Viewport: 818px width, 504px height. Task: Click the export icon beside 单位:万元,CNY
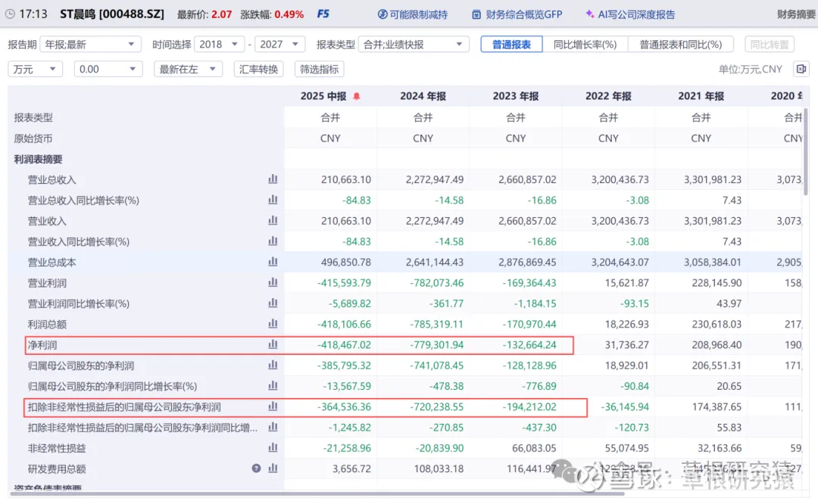point(801,69)
